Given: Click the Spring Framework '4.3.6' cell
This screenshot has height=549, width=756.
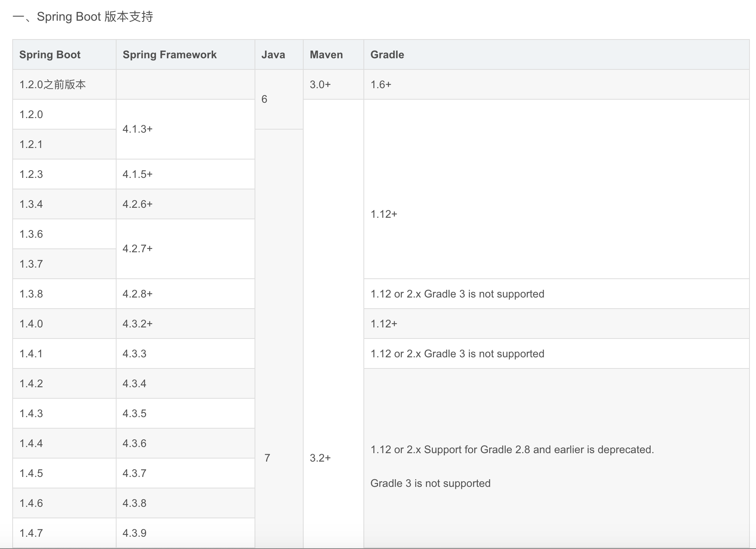Looking at the screenshot, I should pos(186,443).
